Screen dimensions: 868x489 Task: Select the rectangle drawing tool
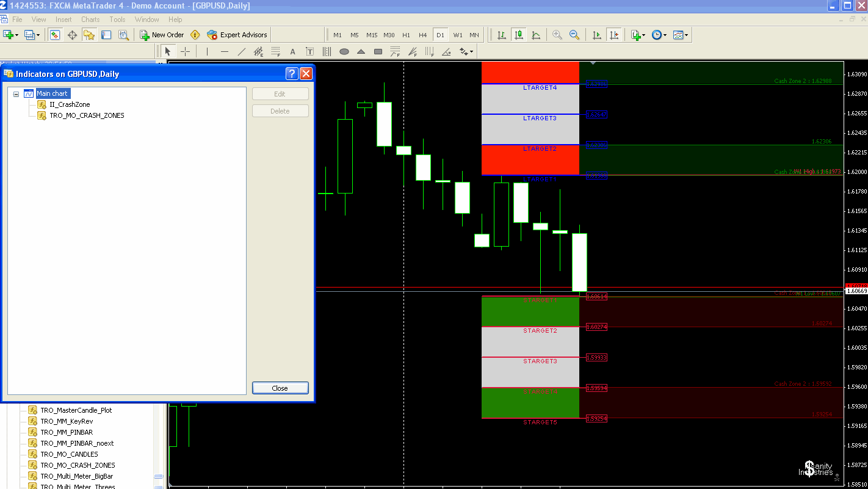(x=378, y=52)
